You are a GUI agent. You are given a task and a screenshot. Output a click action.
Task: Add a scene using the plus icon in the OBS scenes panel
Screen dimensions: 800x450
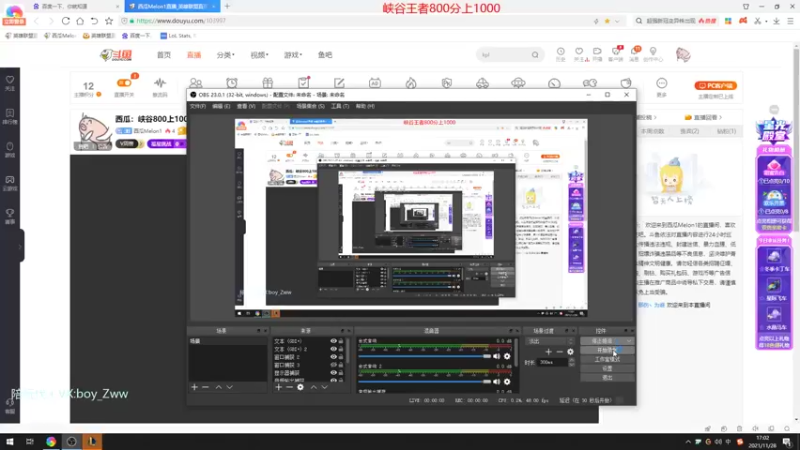point(194,387)
